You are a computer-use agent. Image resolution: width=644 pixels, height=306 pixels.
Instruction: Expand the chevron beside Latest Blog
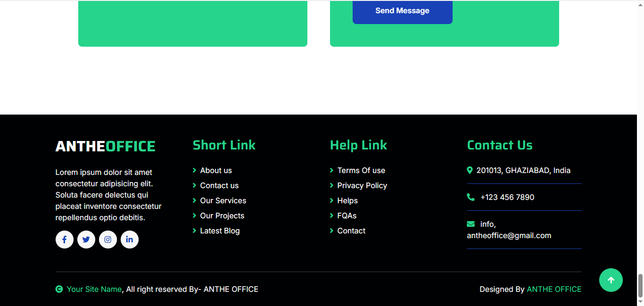tap(194, 231)
